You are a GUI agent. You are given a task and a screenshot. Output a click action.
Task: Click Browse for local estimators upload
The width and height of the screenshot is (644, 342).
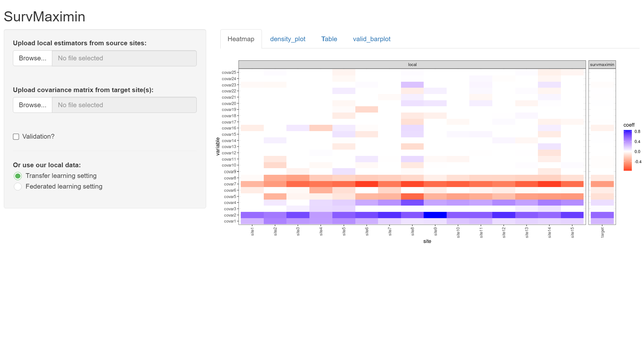pyautogui.click(x=32, y=58)
